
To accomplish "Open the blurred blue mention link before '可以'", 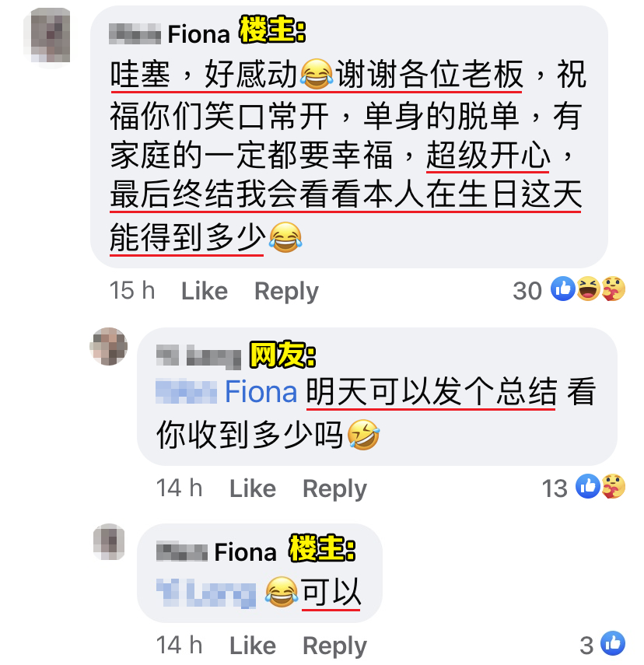I will tap(206, 592).
